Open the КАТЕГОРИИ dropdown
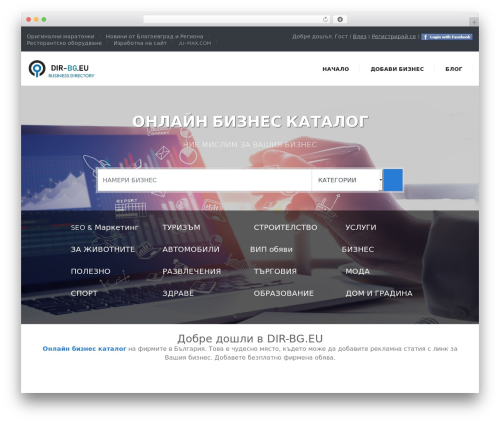The image size is (500, 423). point(347,180)
